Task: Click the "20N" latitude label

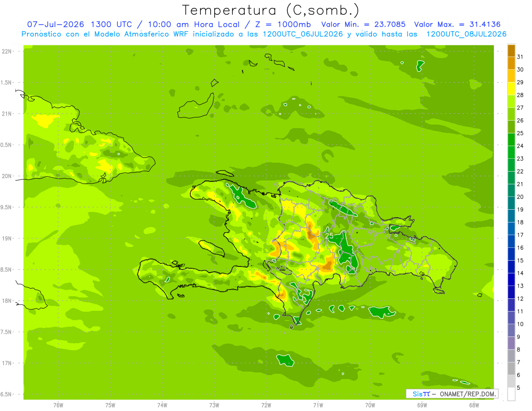Action: (x=7, y=176)
